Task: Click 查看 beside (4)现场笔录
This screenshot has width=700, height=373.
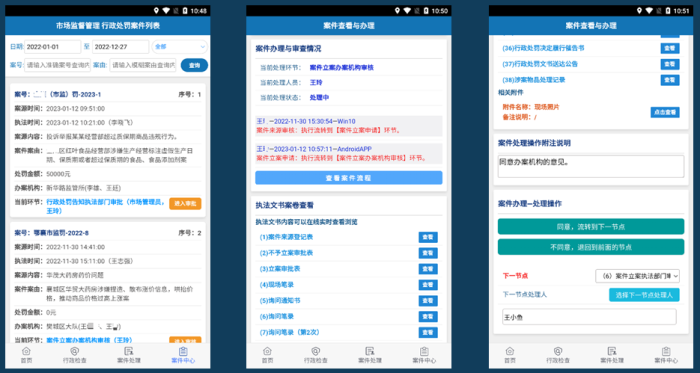Action: [428, 285]
